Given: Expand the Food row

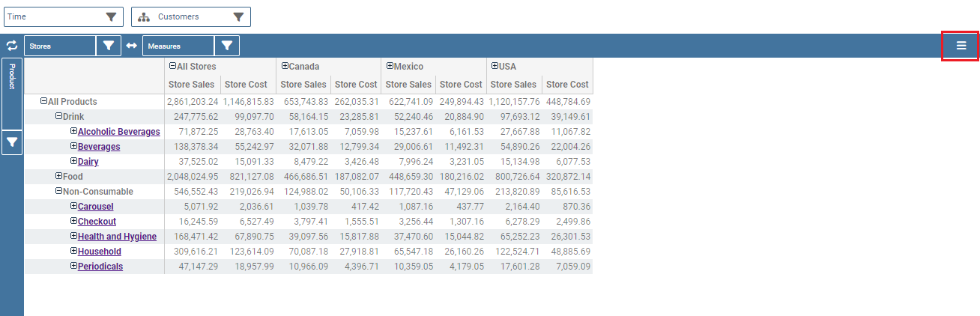Looking at the screenshot, I should coord(58,176).
